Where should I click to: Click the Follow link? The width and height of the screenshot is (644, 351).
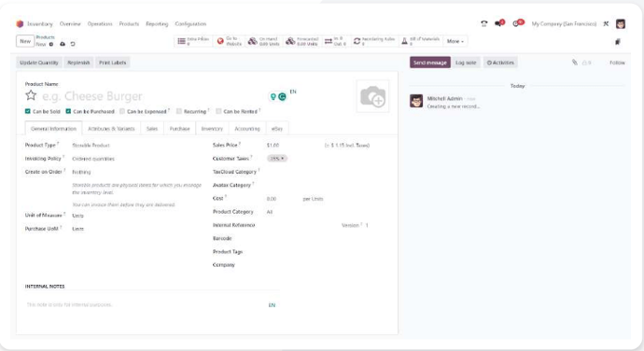[x=617, y=63]
